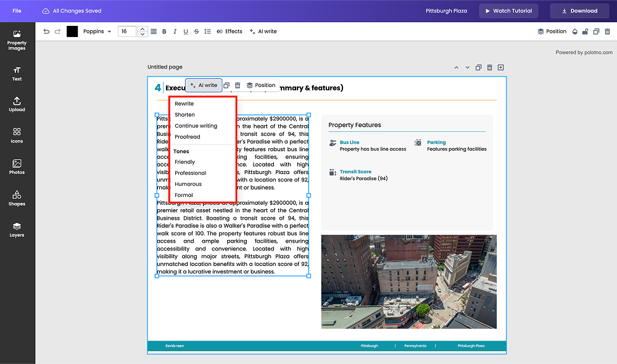Click the redo arrow in toolbar
Image resolution: width=617 pixels, height=364 pixels.
[x=57, y=31]
